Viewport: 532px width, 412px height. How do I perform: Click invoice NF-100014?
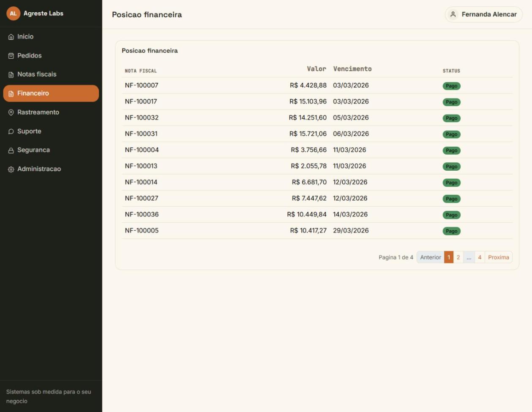click(141, 182)
